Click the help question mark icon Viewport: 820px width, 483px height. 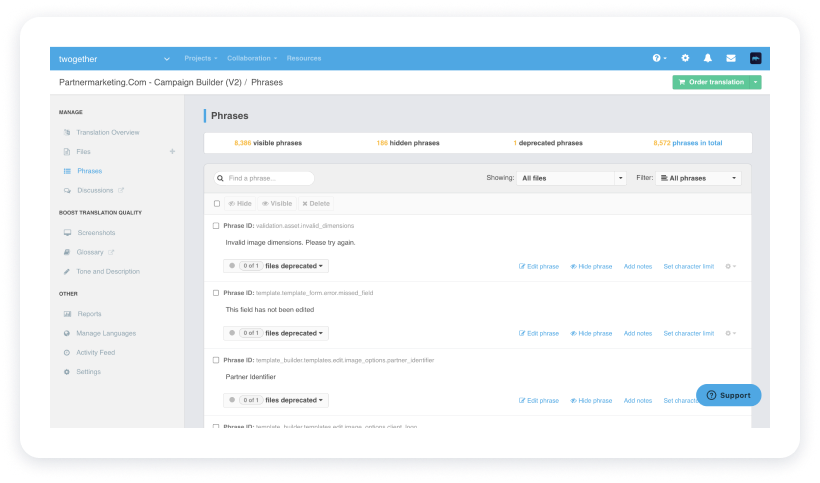[x=658, y=58]
